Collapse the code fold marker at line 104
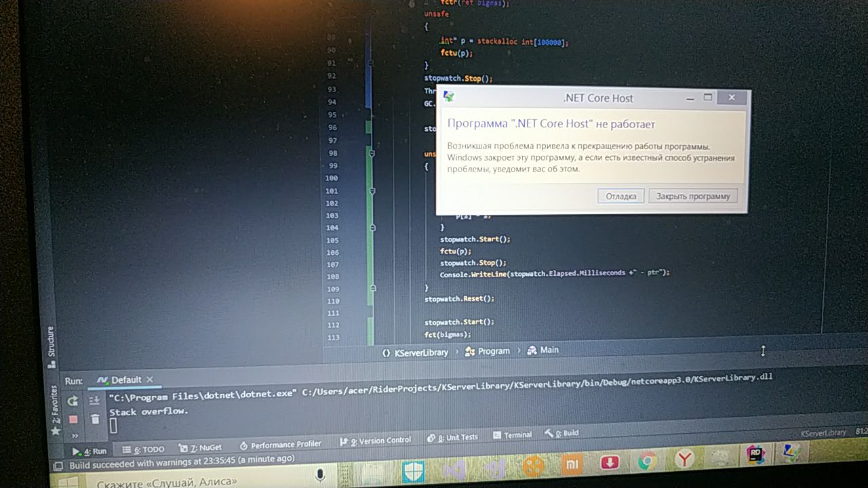The width and height of the screenshot is (868, 488). pos(372,227)
